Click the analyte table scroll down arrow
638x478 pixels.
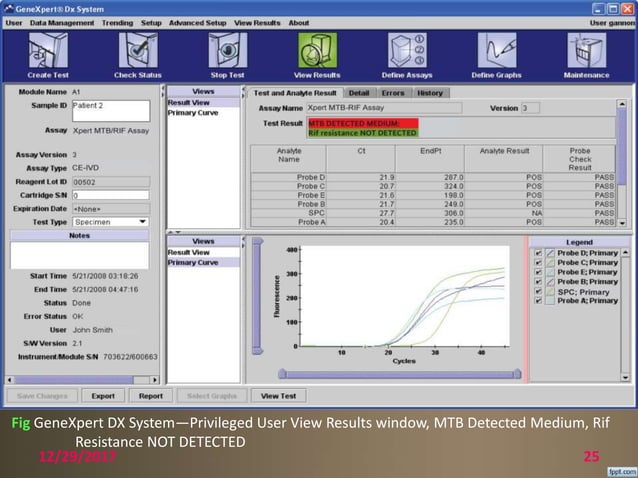[x=622, y=223]
